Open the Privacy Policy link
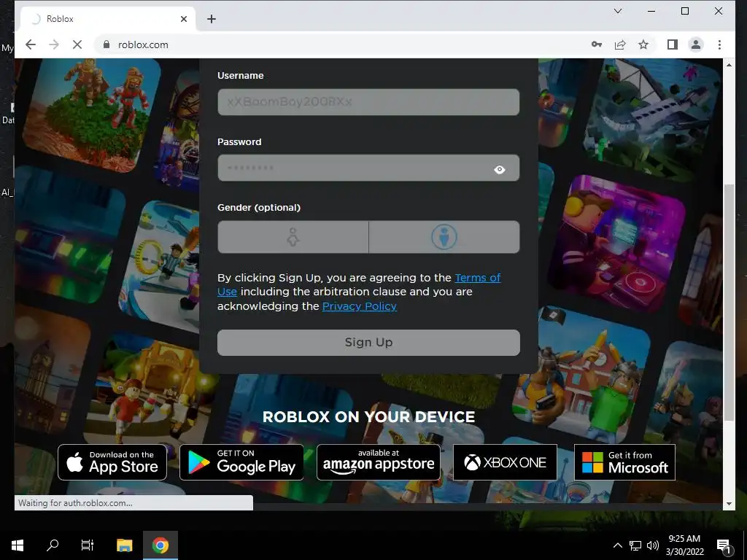 click(x=359, y=306)
